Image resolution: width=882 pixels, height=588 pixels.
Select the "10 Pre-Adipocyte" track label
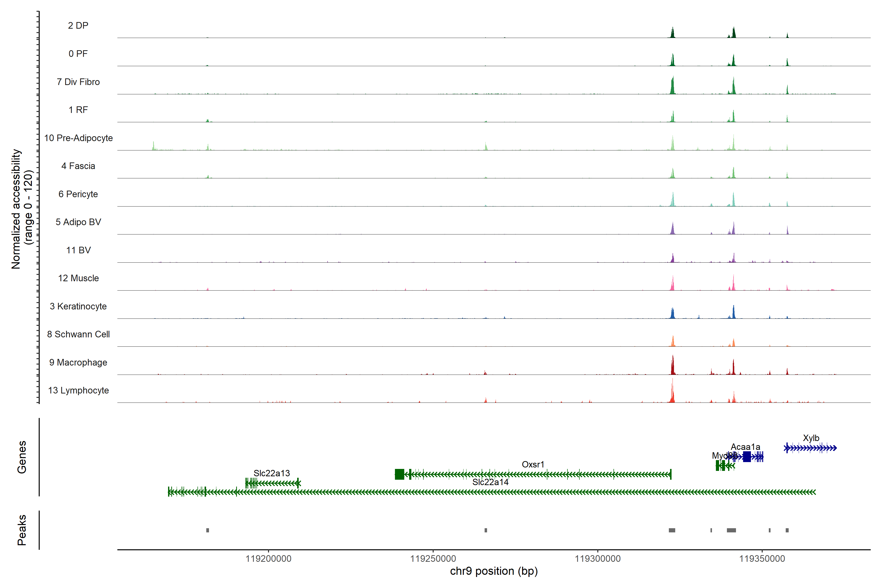pyautogui.click(x=78, y=138)
